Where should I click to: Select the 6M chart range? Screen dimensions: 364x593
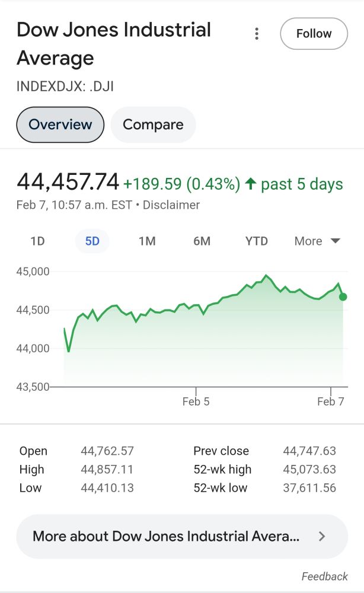(x=202, y=241)
